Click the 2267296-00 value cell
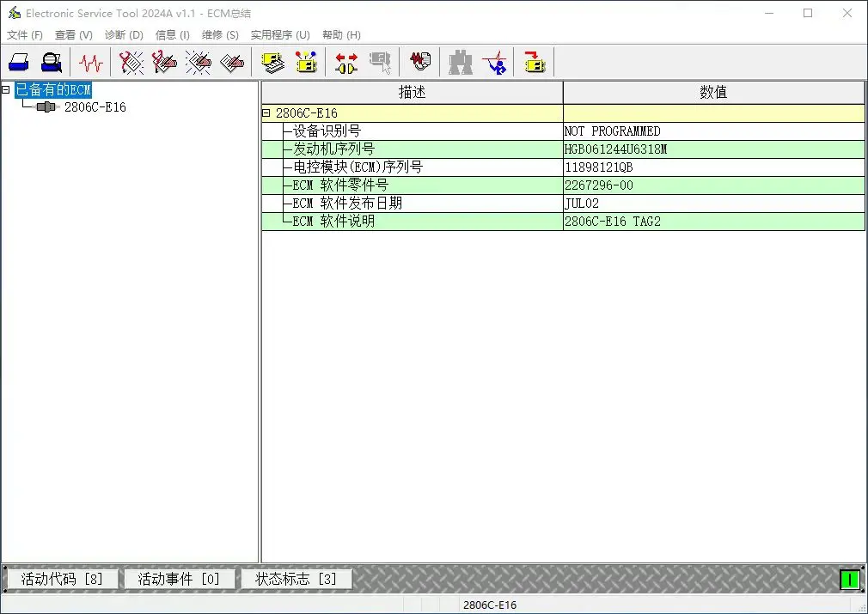 tap(713, 185)
